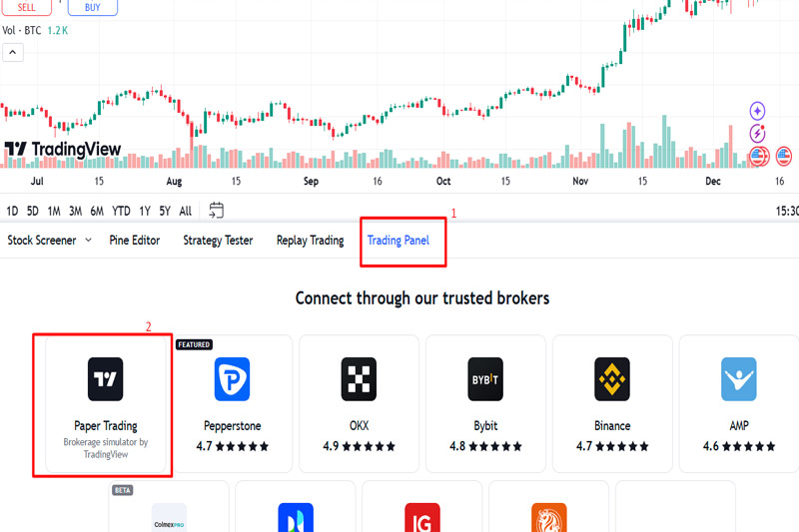Click the purple sparkle star event icon
This screenshot has height=532, width=799.
[758, 111]
